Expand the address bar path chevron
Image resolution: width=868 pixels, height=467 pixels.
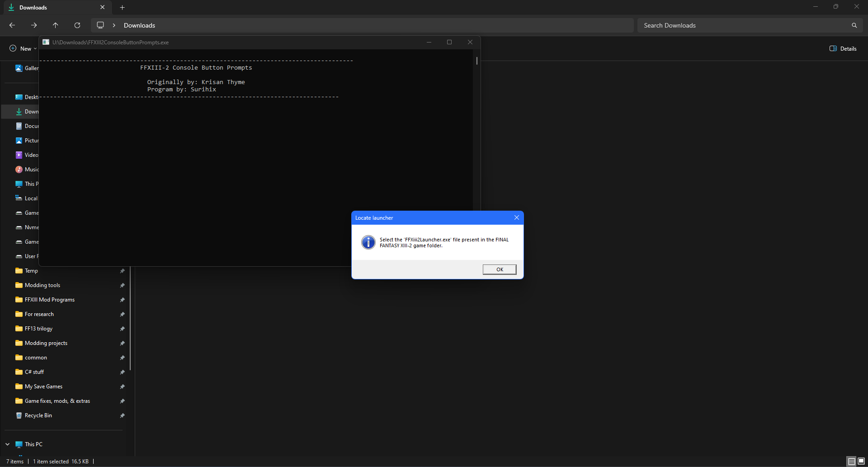tap(114, 25)
